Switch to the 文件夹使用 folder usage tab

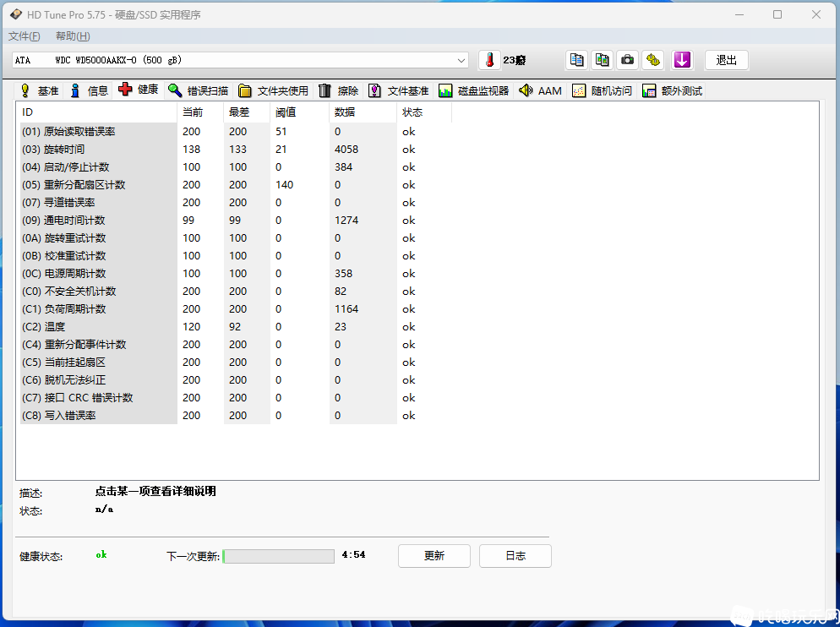point(274,90)
